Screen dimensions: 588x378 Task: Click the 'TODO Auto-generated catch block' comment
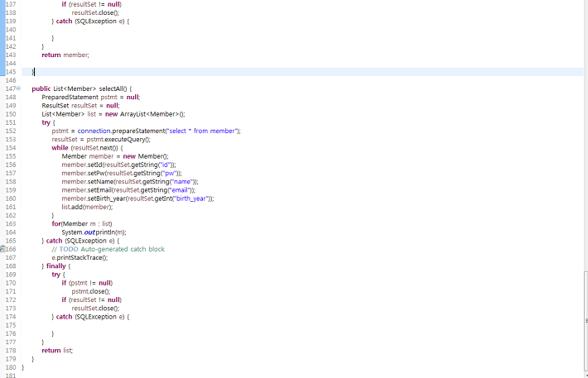112,249
